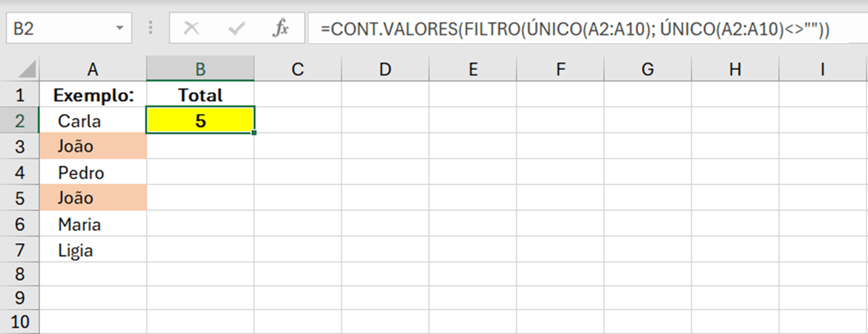Click the Cancel X icon in formula bar
Viewport: 868px width, 334px height.
(x=192, y=29)
